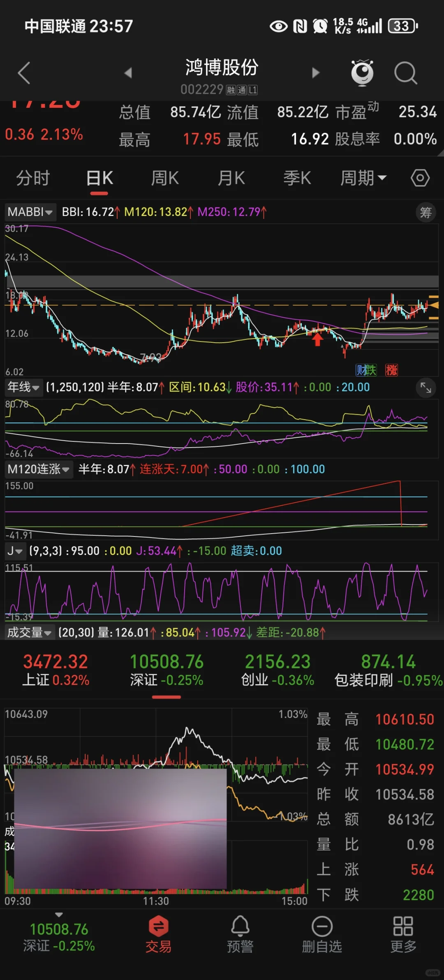The width and height of the screenshot is (444, 980).
Task: Open the assistant mascot icon
Action: pos(362,73)
